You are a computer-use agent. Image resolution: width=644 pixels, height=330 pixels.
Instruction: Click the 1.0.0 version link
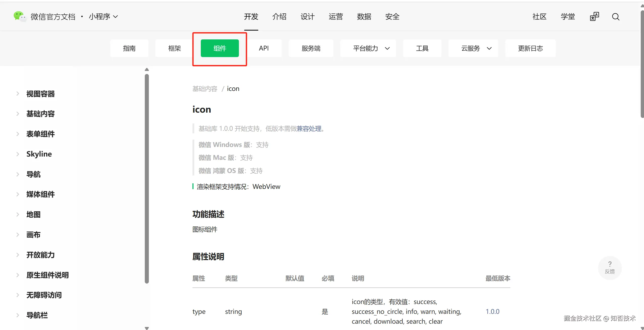492,311
